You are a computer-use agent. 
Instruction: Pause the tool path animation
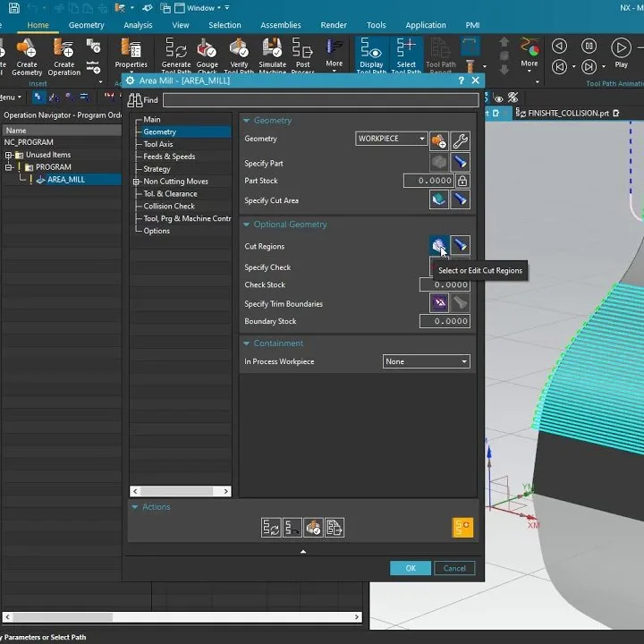pos(589,46)
